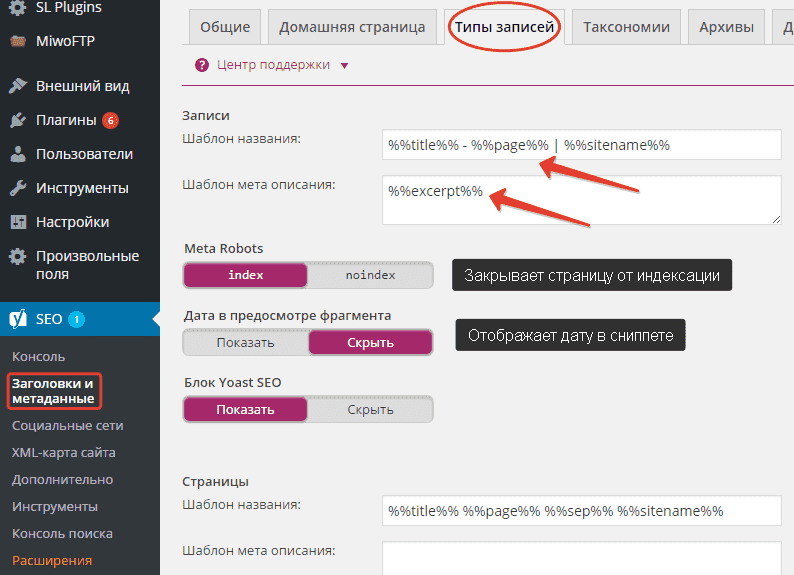Screen dimensions: 794x575
Task: Open the Архивы tab
Action: tap(726, 27)
